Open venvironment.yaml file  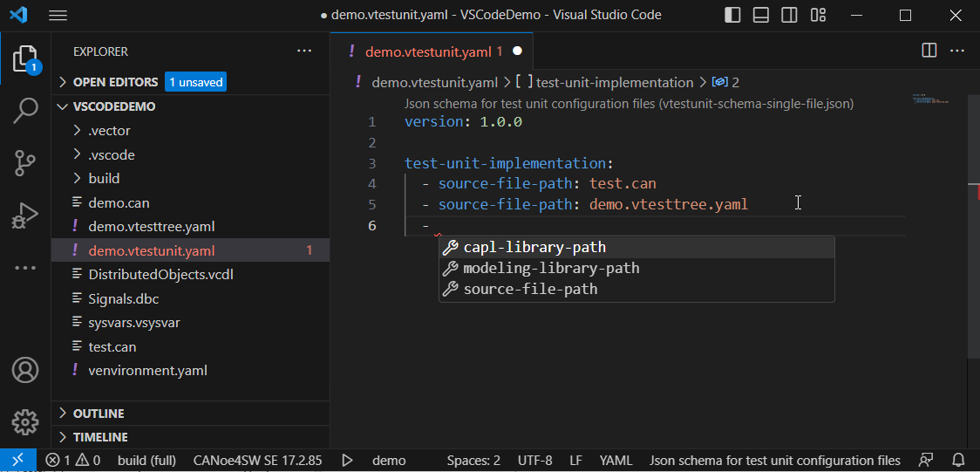191,370
